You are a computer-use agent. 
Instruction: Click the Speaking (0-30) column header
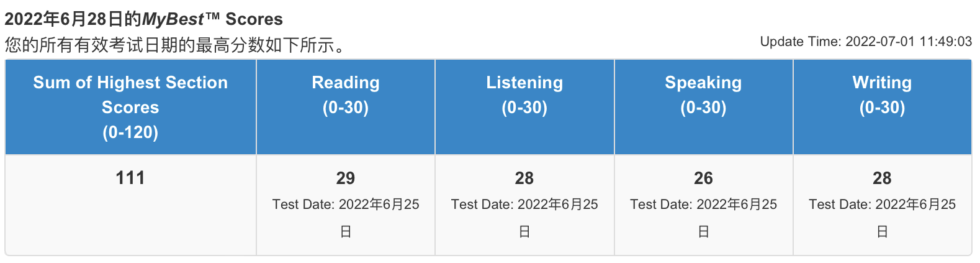tap(703, 107)
